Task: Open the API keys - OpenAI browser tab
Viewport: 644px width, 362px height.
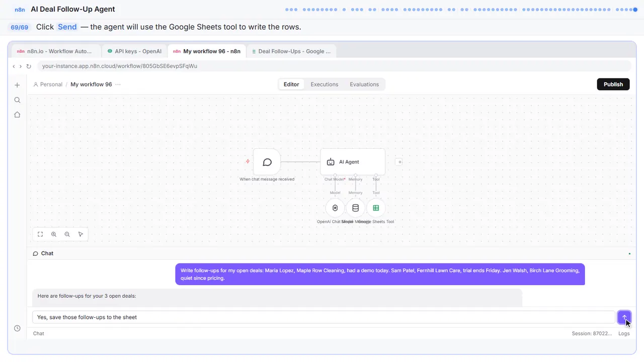Action: (134, 51)
